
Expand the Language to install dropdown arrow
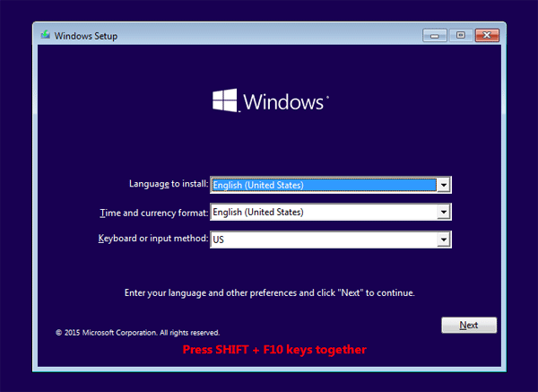[443, 185]
